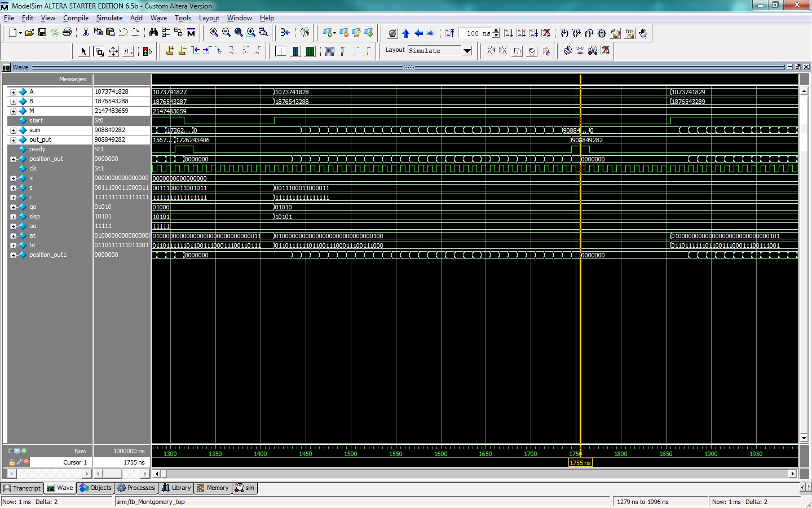Expand the position_out signal
This screenshot has width=812, height=508.
point(13,159)
